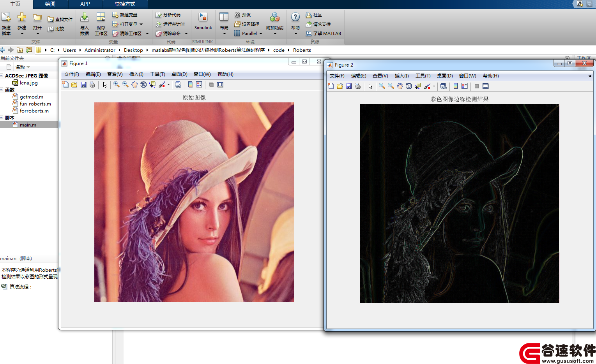Open Figure 1's 查看(V) menu

115,74
